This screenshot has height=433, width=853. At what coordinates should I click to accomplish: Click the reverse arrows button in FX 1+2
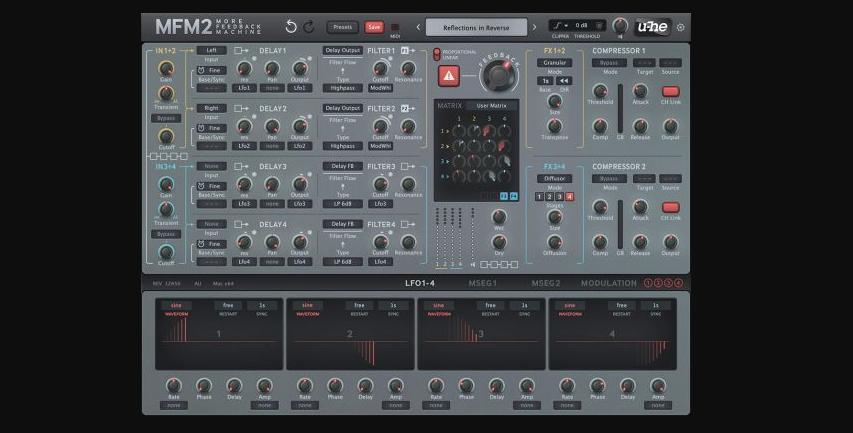coord(564,81)
